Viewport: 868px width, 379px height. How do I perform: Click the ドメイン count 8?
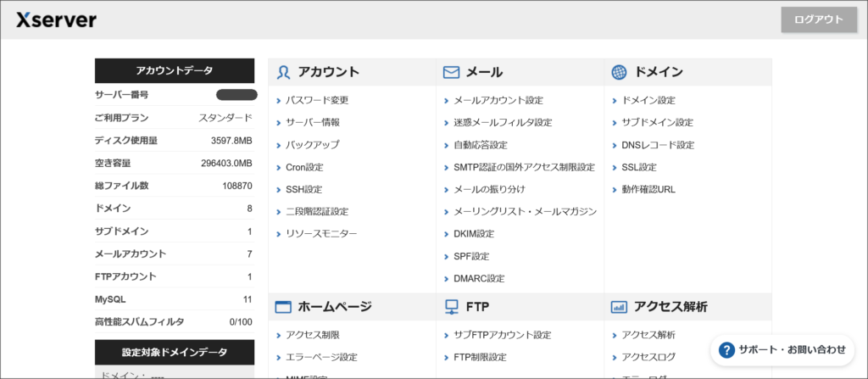pos(250,209)
